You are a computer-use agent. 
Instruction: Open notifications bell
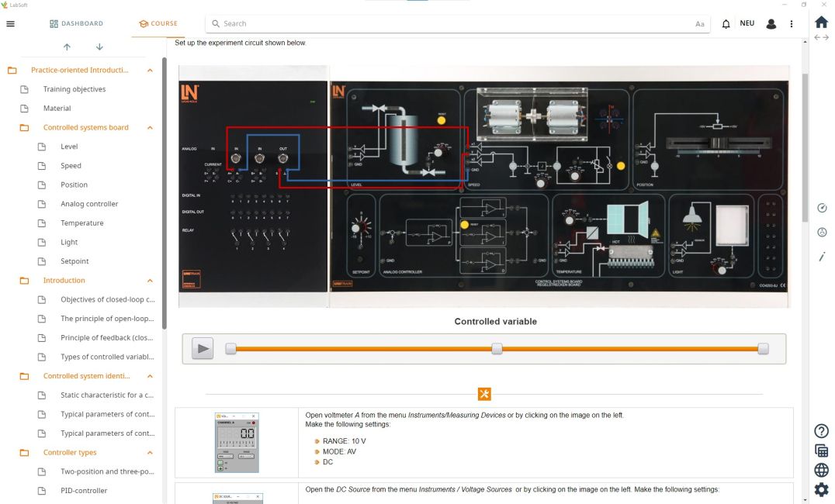click(726, 24)
